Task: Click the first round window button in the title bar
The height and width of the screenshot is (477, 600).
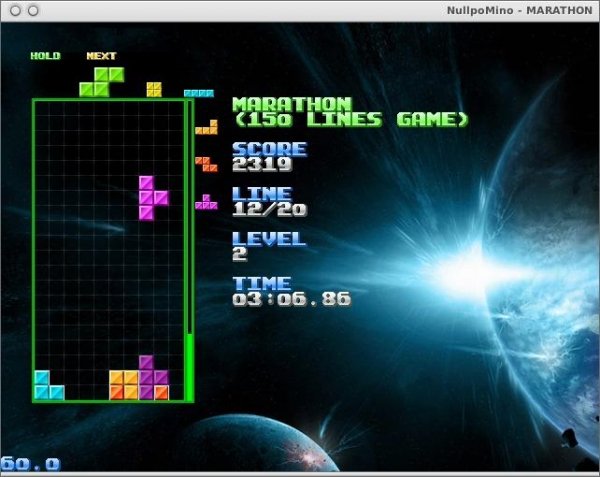Action: tap(15, 11)
